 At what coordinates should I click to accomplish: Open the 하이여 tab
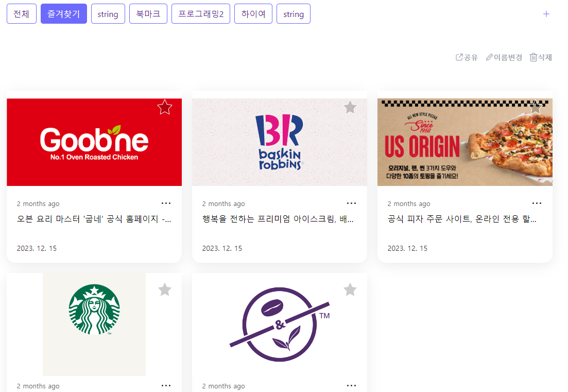click(x=253, y=14)
